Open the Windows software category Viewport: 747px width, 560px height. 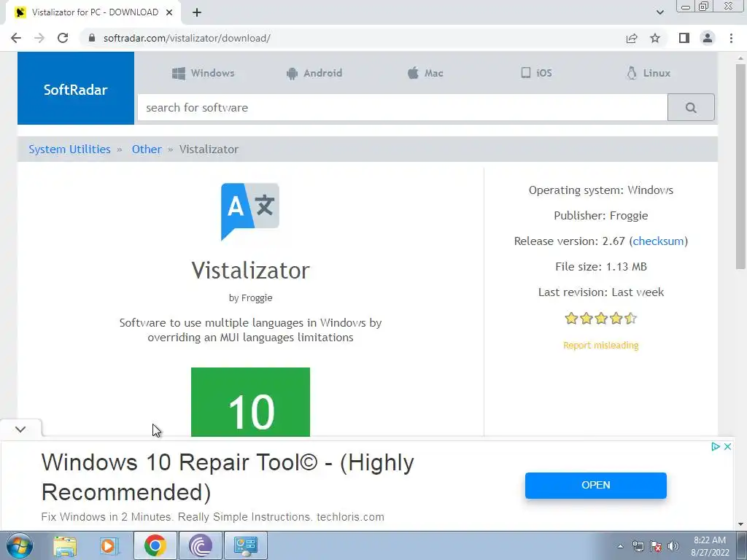click(203, 73)
